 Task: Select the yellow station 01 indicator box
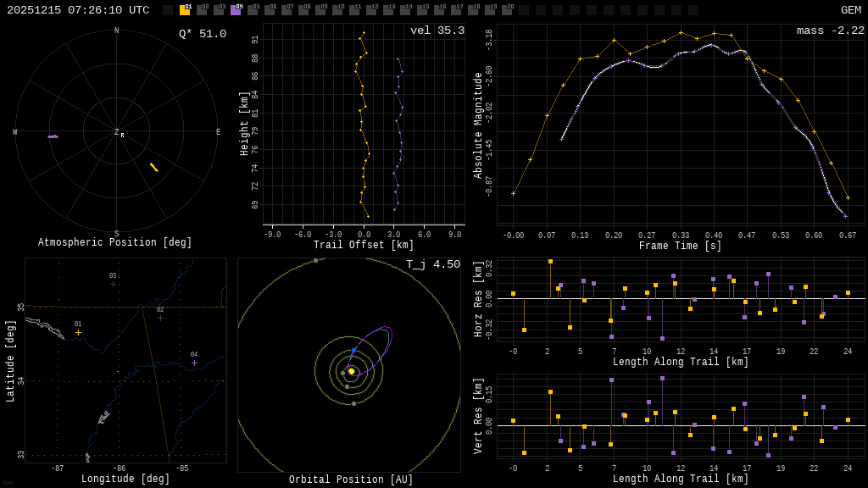coord(185,10)
